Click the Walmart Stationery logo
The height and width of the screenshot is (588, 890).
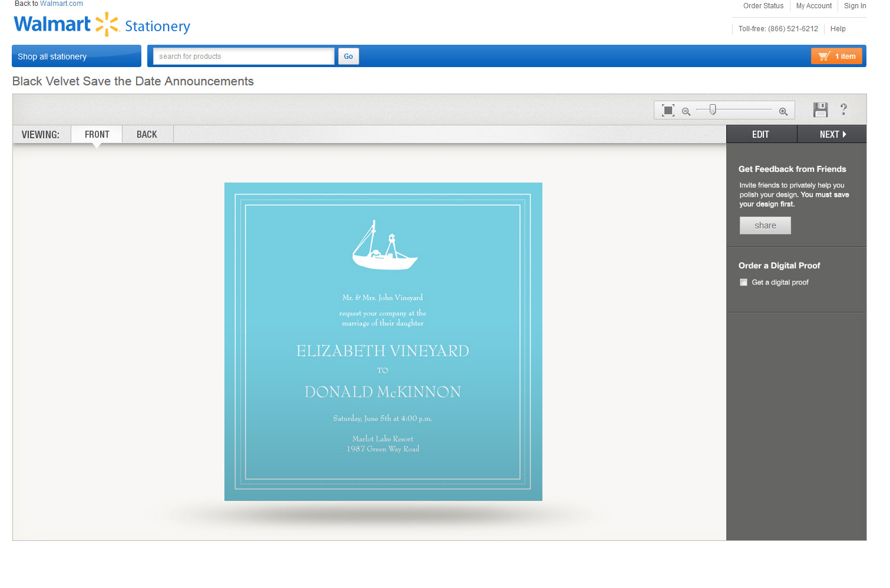(x=102, y=25)
